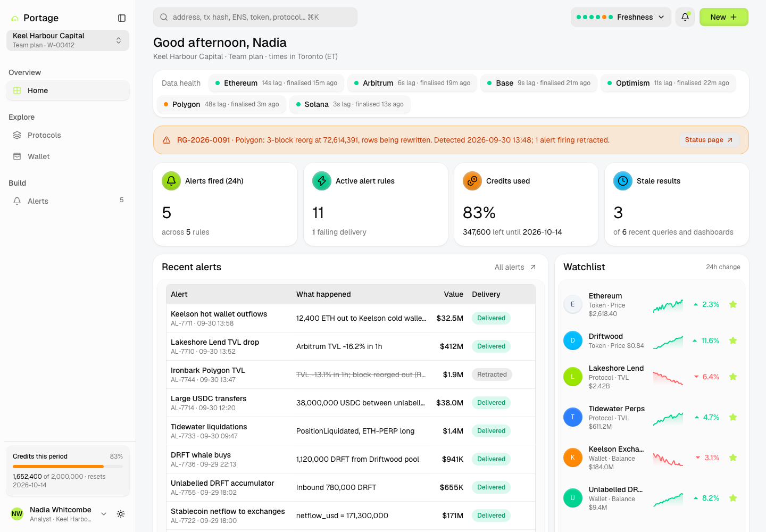Go to Home in the sidebar
The image size is (766, 532).
point(68,90)
